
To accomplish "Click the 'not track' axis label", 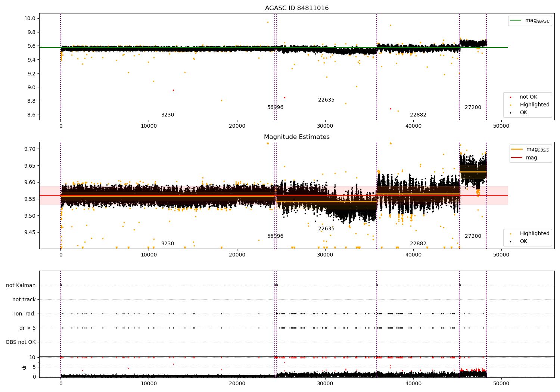I will point(24,300).
